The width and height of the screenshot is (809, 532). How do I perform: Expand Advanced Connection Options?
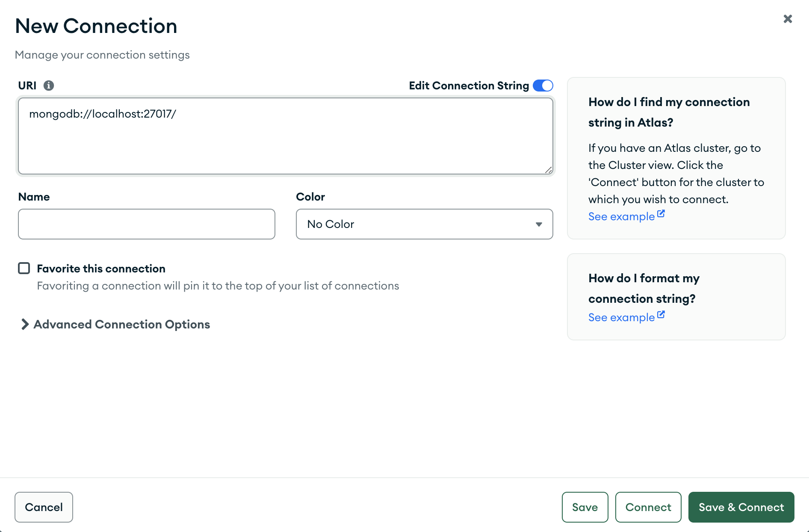tap(115, 325)
